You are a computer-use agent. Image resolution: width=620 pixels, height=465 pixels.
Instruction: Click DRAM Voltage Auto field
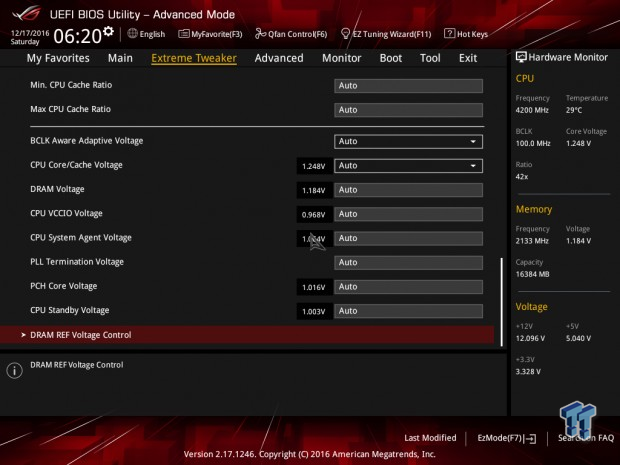pos(408,190)
